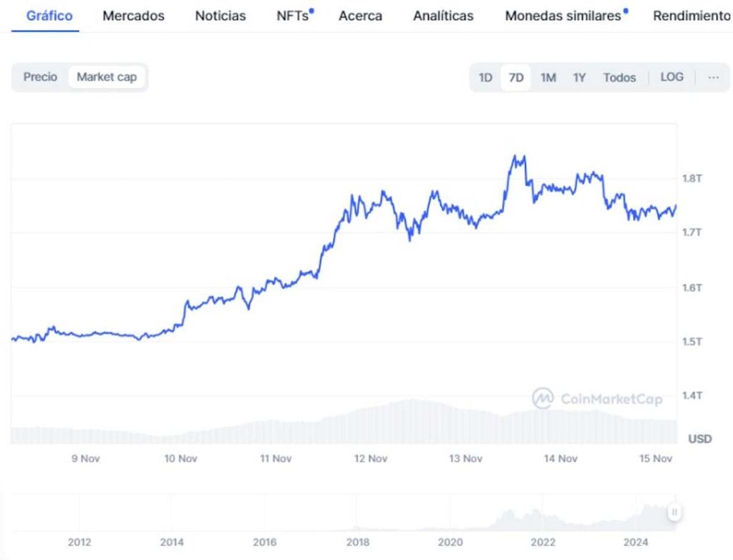Switch to the NFTs tab

coord(292,15)
